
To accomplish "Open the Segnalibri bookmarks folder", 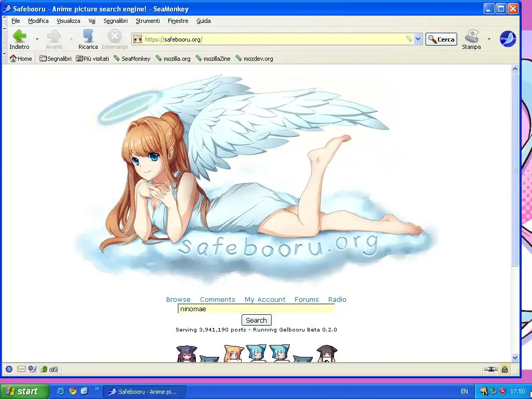I will click(55, 58).
